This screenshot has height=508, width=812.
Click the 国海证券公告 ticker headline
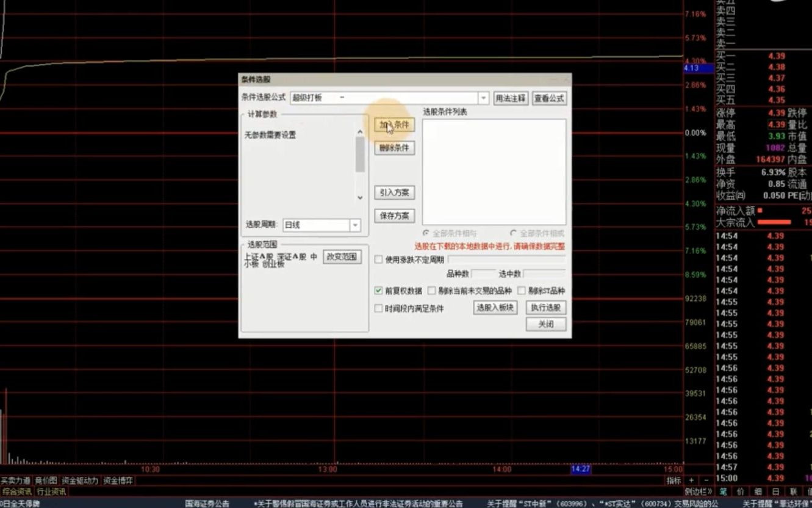pyautogui.click(x=207, y=504)
